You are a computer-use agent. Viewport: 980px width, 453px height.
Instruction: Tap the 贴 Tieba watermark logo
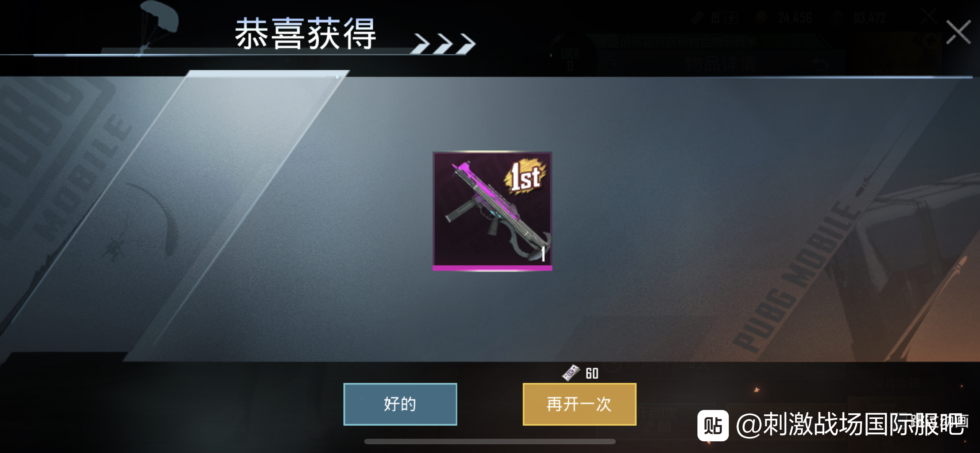point(712,425)
